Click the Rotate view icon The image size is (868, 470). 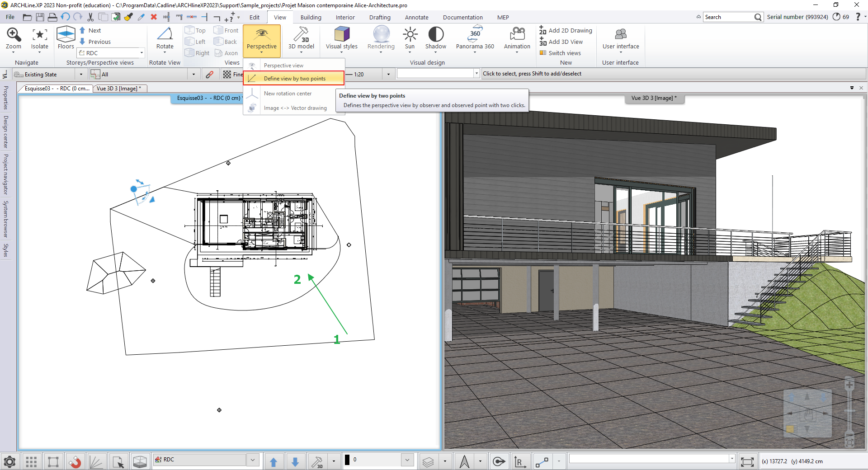pos(165,35)
